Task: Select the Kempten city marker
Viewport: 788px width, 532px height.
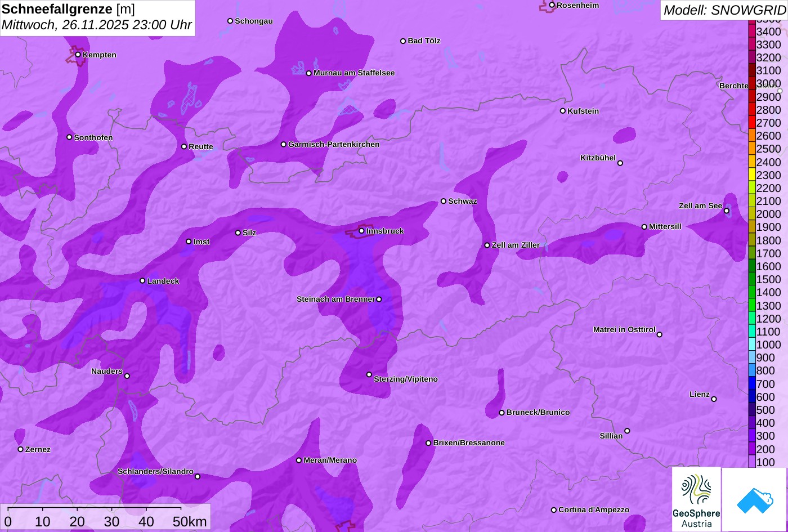Action: tap(78, 55)
